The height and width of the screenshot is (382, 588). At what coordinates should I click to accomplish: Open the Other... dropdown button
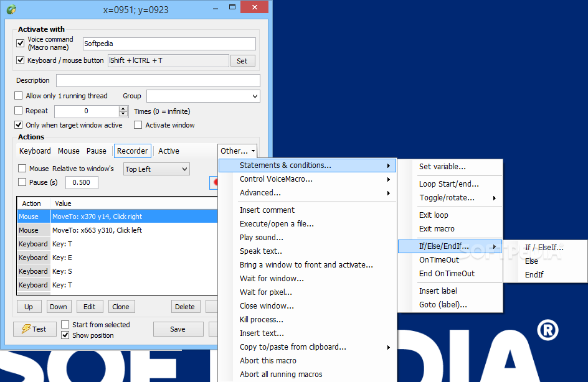pyautogui.click(x=237, y=151)
